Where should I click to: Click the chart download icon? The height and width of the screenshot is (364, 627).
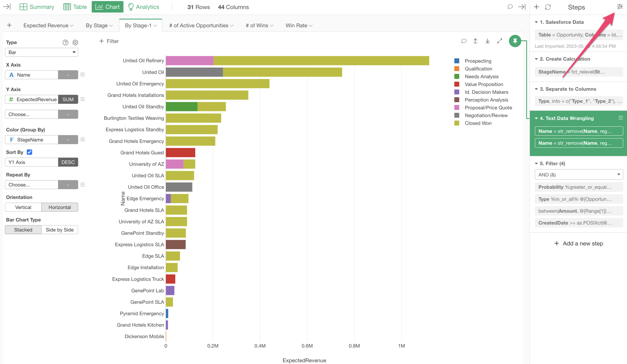487,41
